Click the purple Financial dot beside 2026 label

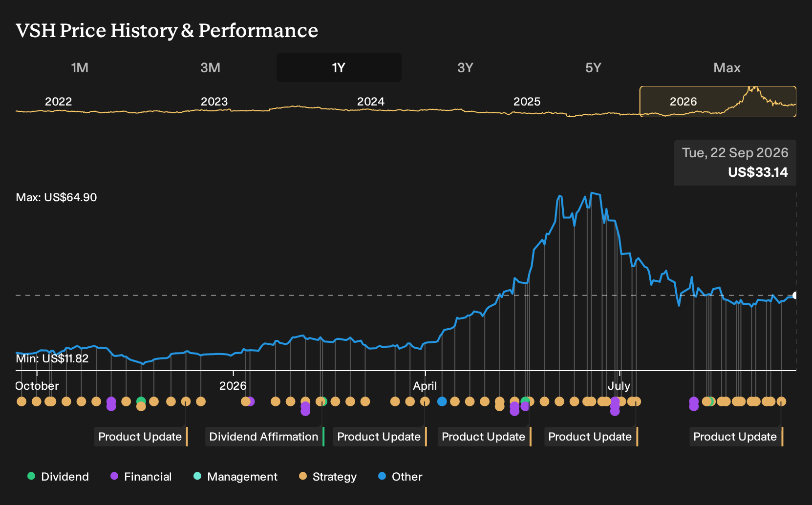[251, 401]
